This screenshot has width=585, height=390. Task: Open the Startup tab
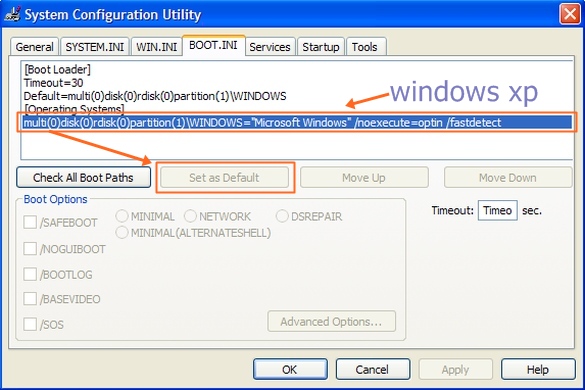321,47
